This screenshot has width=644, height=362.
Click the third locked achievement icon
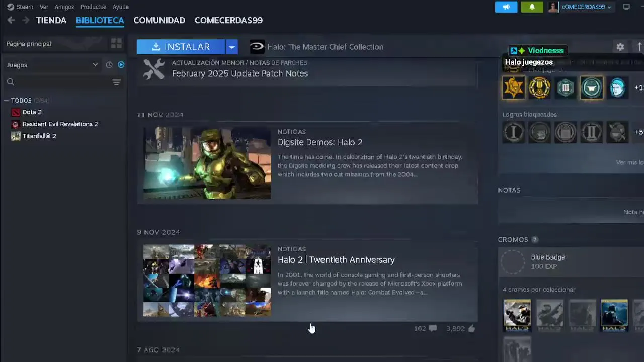(566, 133)
